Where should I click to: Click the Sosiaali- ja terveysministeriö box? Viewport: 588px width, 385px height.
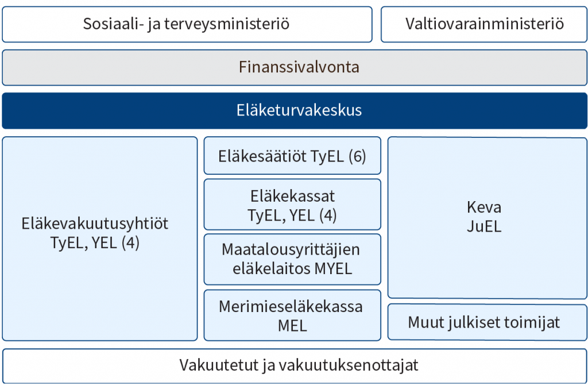pos(187,24)
